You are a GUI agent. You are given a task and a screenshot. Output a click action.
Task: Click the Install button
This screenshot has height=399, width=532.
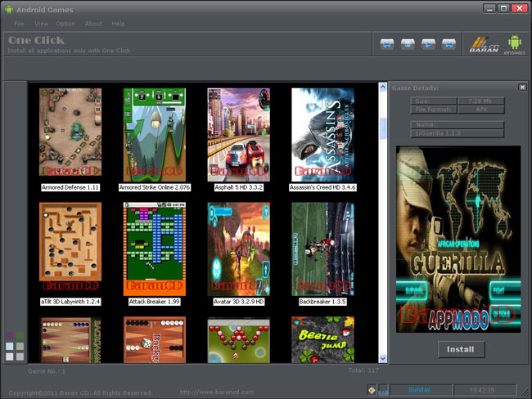(461, 349)
